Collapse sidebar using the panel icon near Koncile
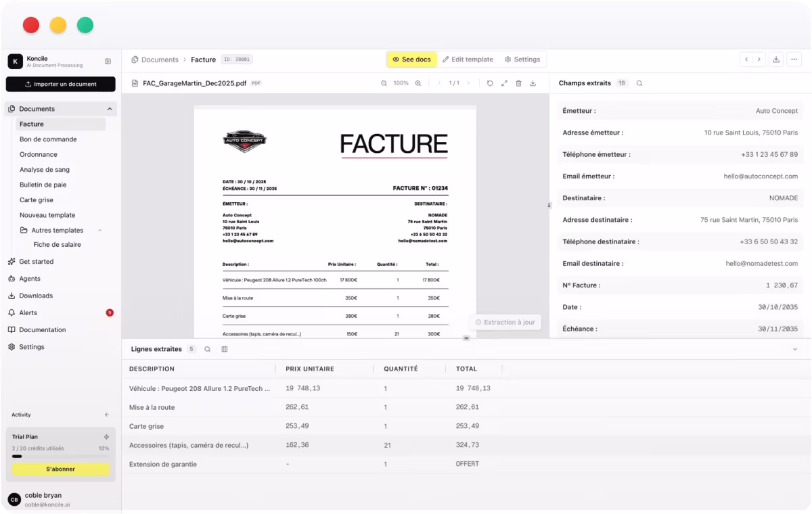The width and height of the screenshot is (812, 514). [x=108, y=62]
